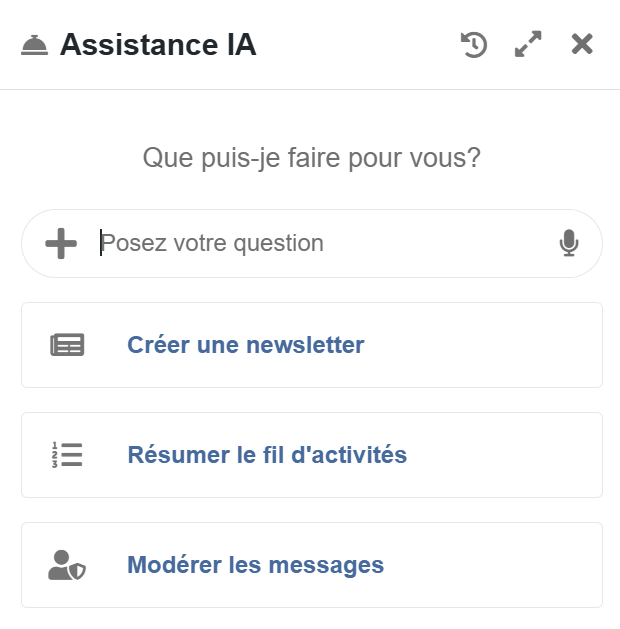The height and width of the screenshot is (629, 620).
Task: Click the numbered list summary icon
Action: click(68, 455)
